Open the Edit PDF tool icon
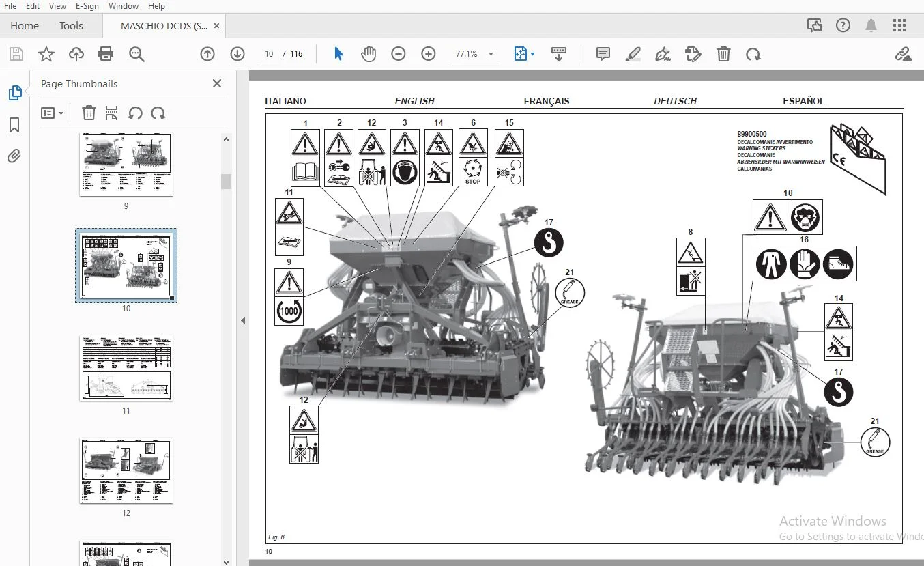Viewport: 924px width, 566px height. pos(693,54)
